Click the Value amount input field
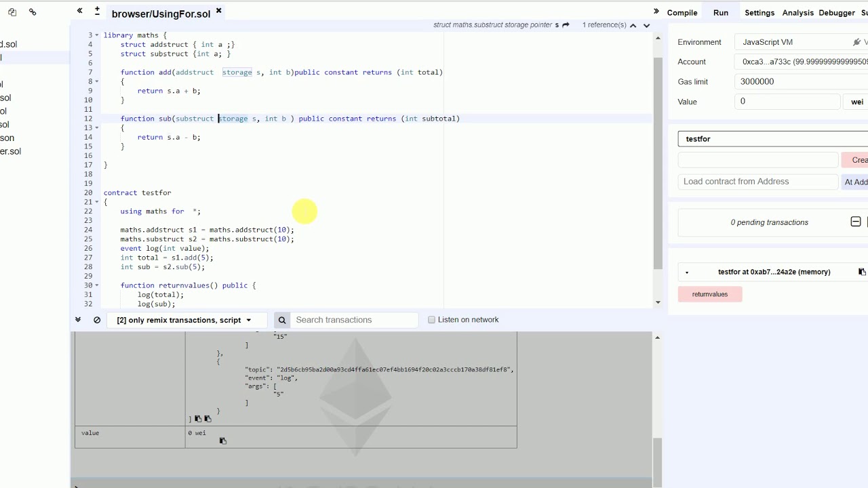The width and height of the screenshot is (868, 488). pos(787,102)
